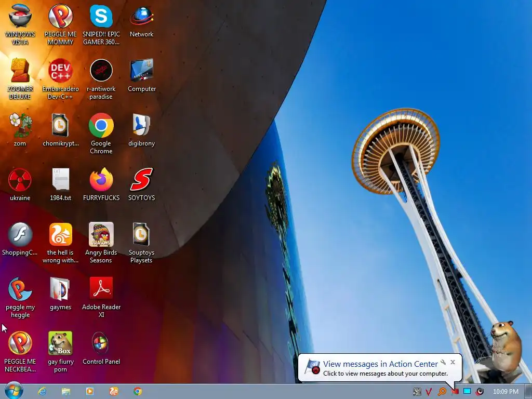Image resolution: width=532 pixels, height=399 pixels.
Task: Select the peggle my heggle shortcut
Action: tap(20, 298)
